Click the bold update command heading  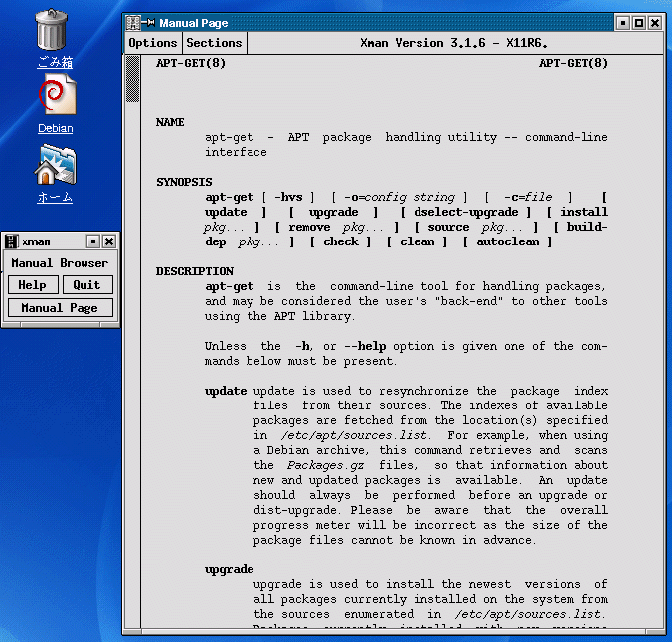(226, 391)
